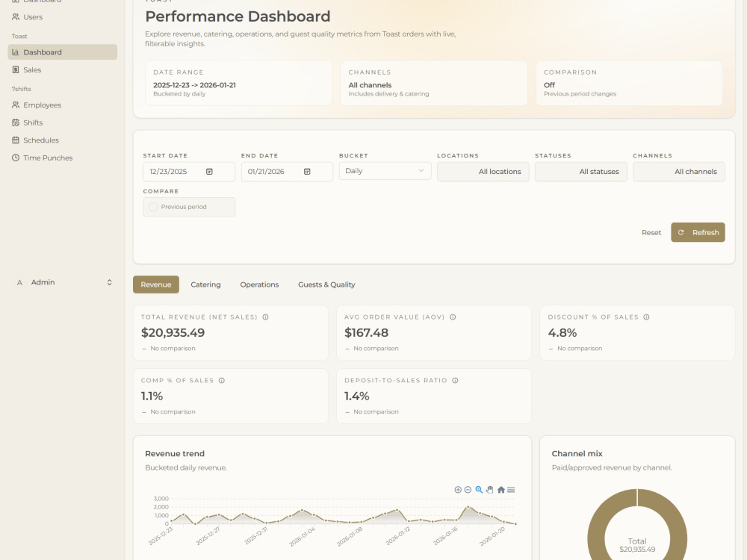
Task: Click the calendar icon beside Schedules
Action: 16,140
